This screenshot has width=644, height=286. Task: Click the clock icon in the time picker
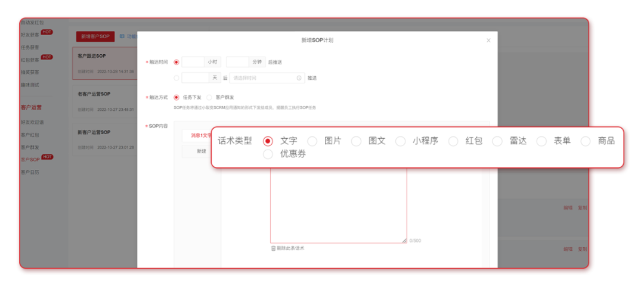[x=299, y=78]
